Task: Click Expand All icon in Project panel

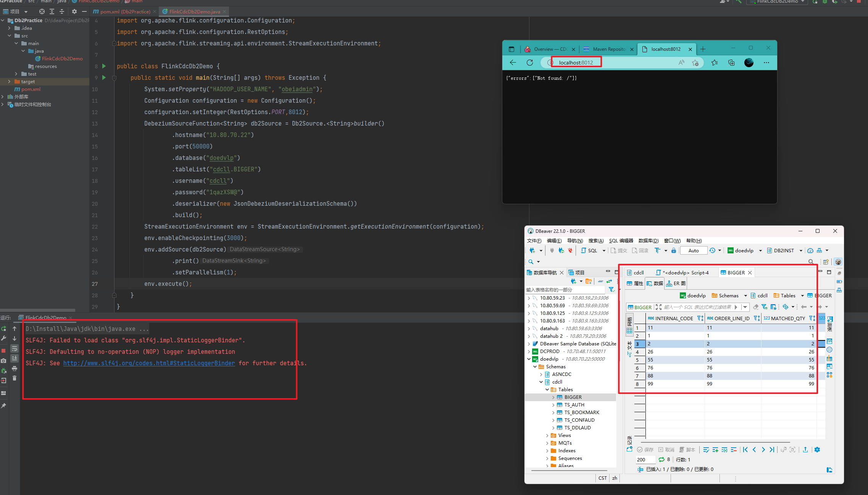Action: (52, 11)
